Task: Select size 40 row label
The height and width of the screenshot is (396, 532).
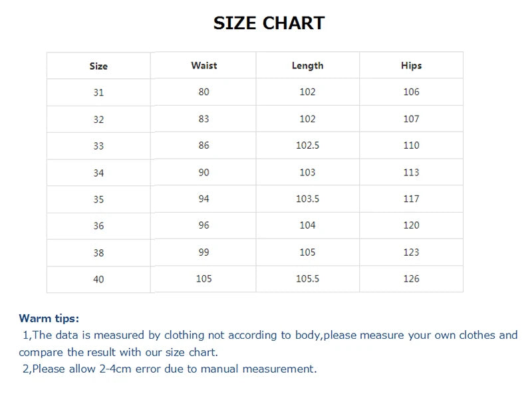Action: [98, 280]
